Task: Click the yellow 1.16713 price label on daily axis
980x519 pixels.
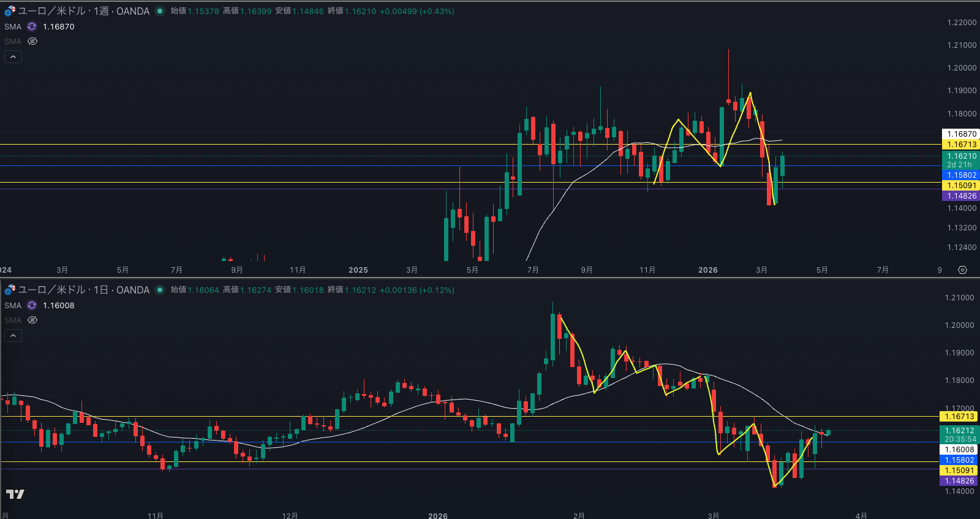Action: tap(959, 417)
